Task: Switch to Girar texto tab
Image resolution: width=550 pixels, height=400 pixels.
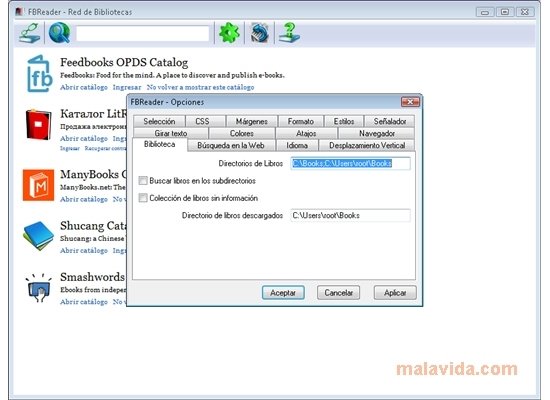Action: (171, 133)
